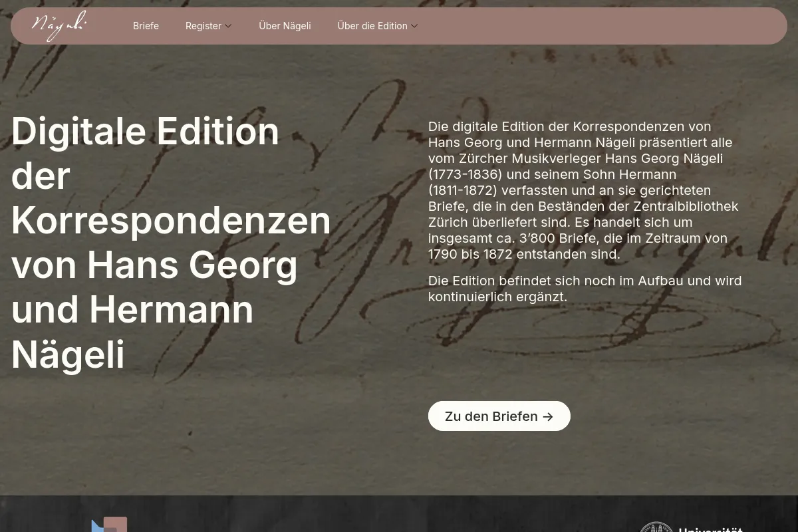This screenshot has width=798, height=532.
Task: Click the first paragraph starting 'Die digitale Edition'
Action: click(584, 190)
